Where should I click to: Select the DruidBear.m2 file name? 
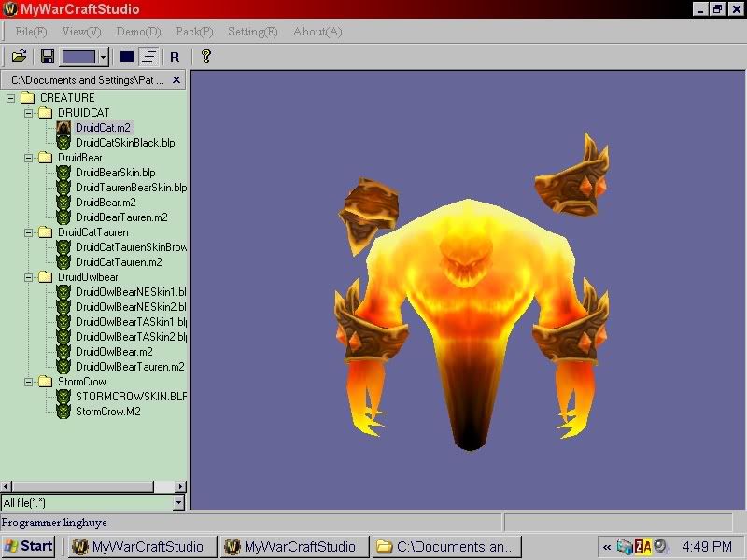[x=106, y=203]
